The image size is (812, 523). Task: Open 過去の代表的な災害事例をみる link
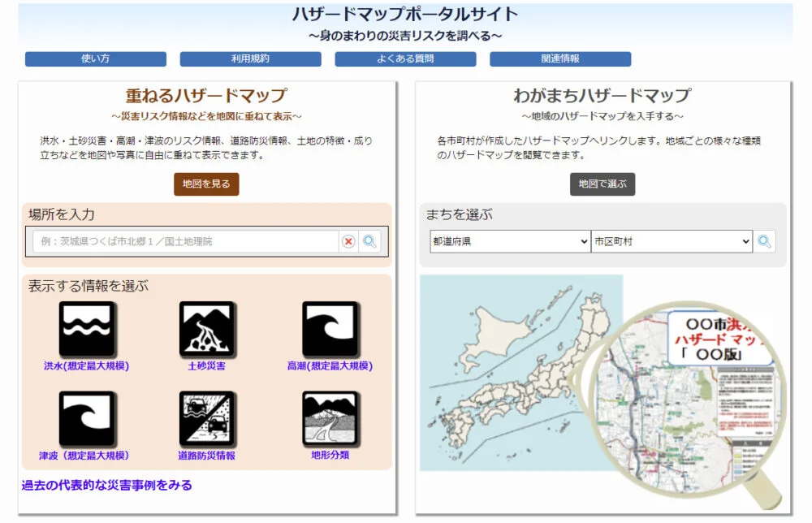(106, 485)
